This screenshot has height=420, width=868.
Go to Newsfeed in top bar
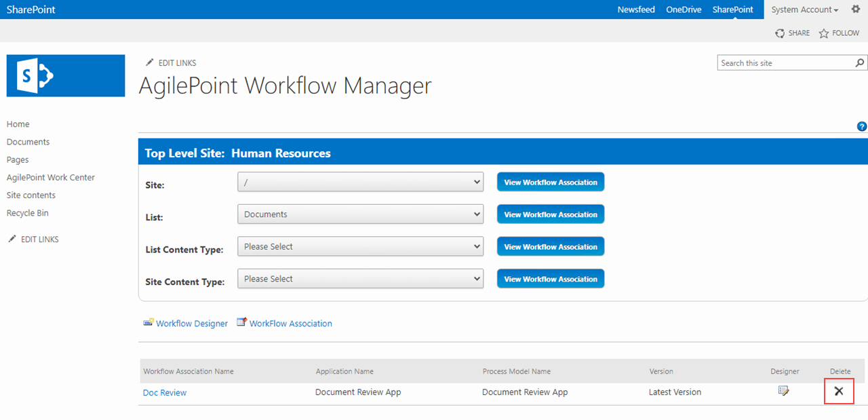pyautogui.click(x=636, y=9)
